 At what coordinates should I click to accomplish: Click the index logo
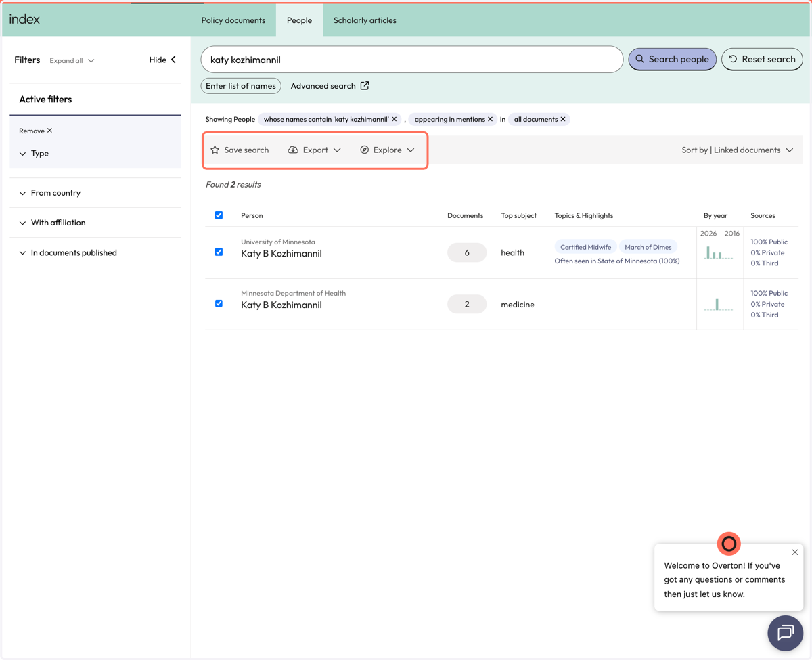tap(24, 19)
